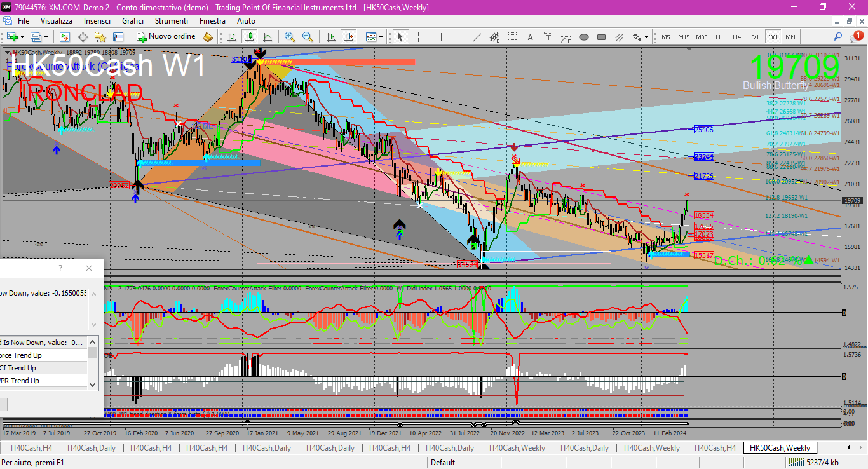
Task: Switch to the leftmost IT40Cash,H4 tab
Action: 31,447
